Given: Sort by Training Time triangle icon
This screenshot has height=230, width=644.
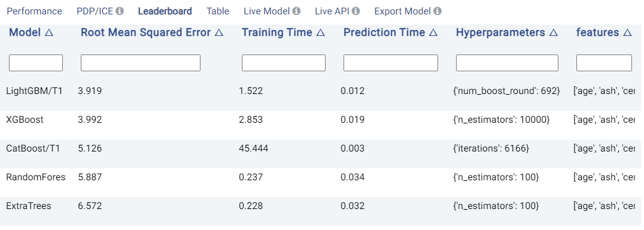Looking at the screenshot, I should 321,33.
